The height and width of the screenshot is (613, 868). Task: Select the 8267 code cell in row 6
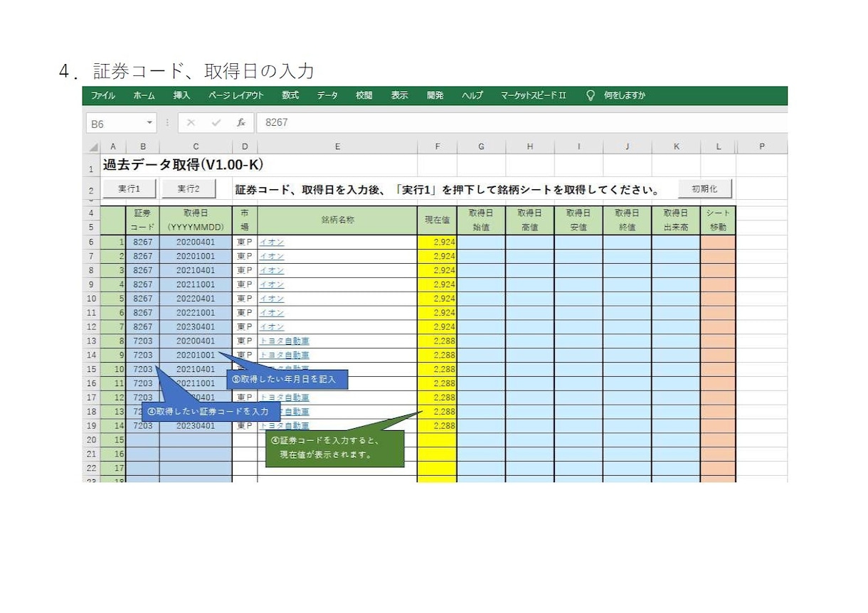tap(143, 242)
